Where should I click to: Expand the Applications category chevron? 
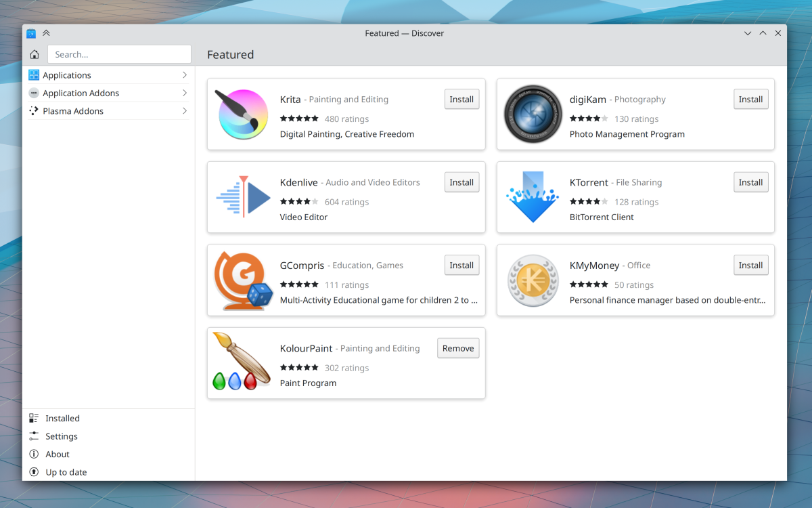(185, 75)
